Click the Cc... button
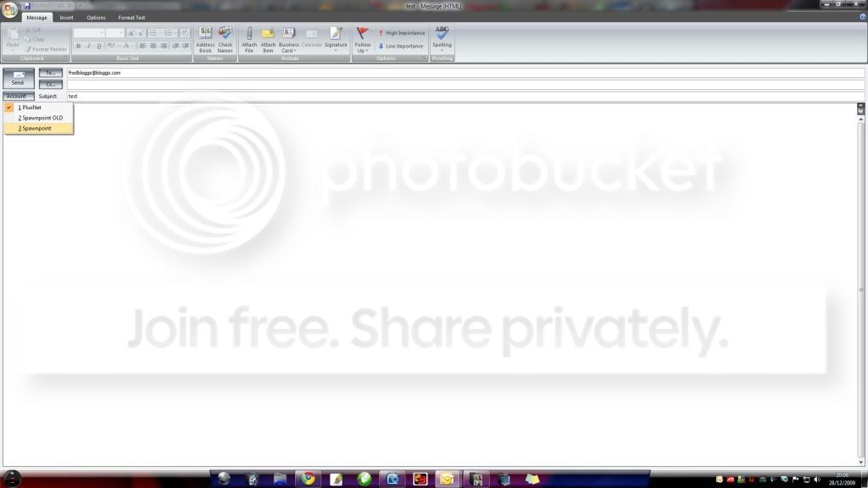The width and height of the screenshot is (868, 488). pyautogui.click(x=51, y=85)
